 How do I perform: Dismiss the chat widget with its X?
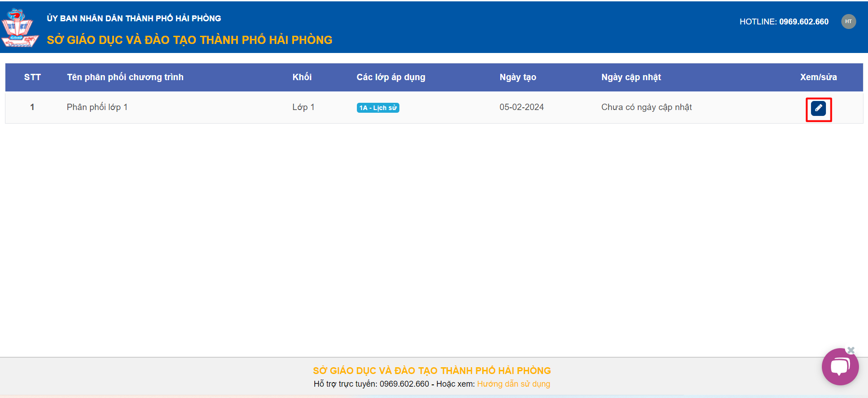851,350
